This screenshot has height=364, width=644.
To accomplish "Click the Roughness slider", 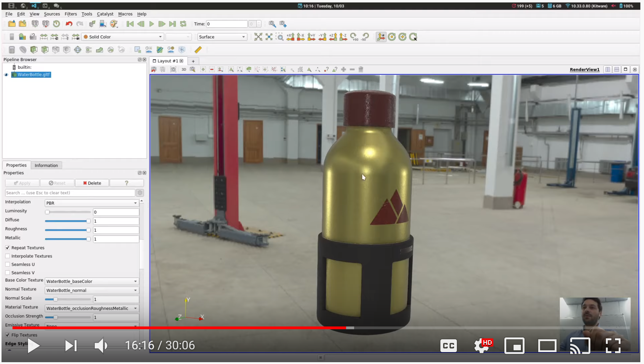I will click(68, 230).
